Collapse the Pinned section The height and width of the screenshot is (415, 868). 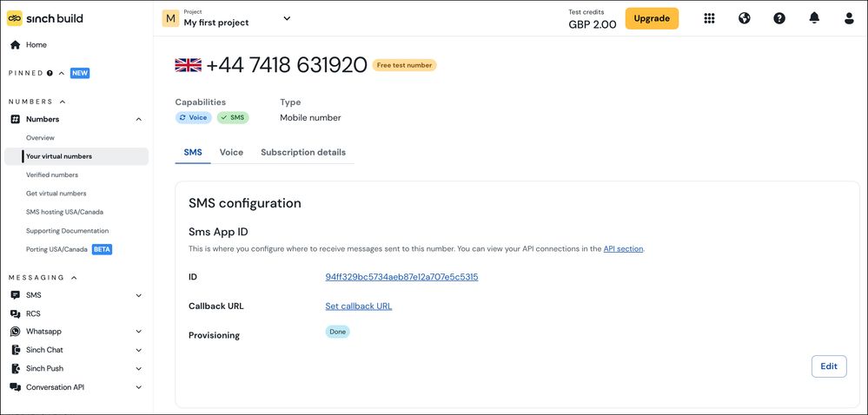pyautogui.click(x=62, y=73)
